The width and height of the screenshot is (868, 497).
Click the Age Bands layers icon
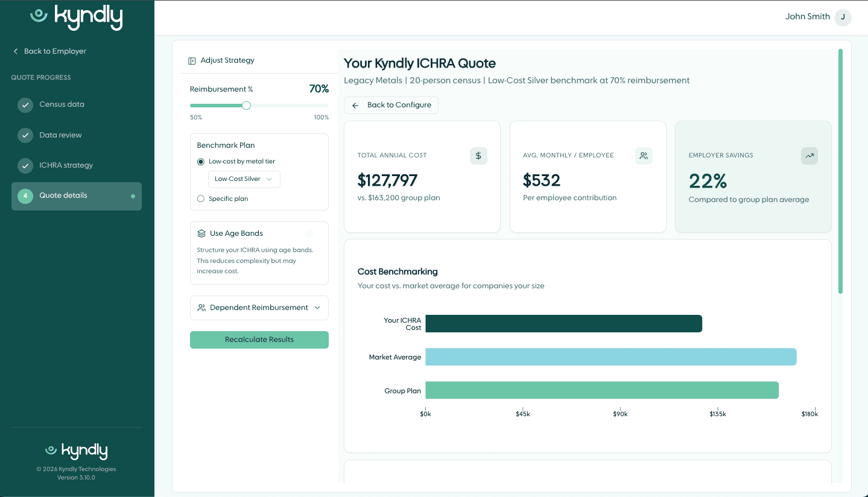click(201, 233)
